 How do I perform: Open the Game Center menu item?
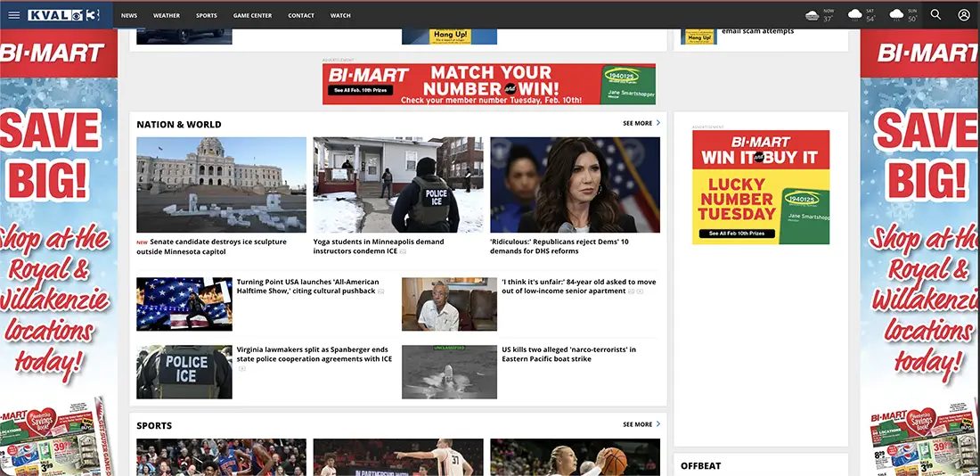tap(252, 16)
